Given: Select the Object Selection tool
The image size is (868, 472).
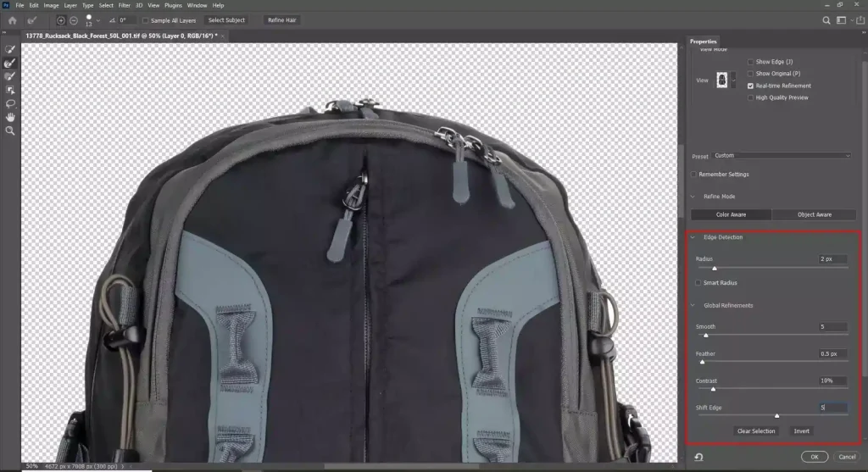Looking at the screenshot, I should (x=9, y=90).
